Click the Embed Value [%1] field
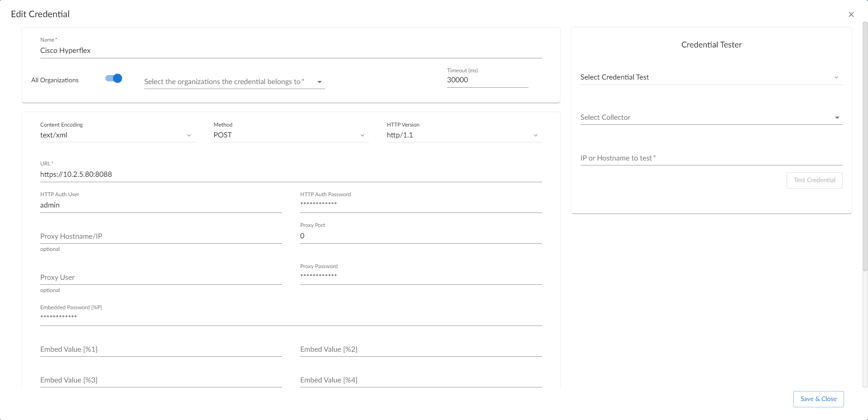The height and width of the screenshot is (420, 868). click(x=161, y=349)
